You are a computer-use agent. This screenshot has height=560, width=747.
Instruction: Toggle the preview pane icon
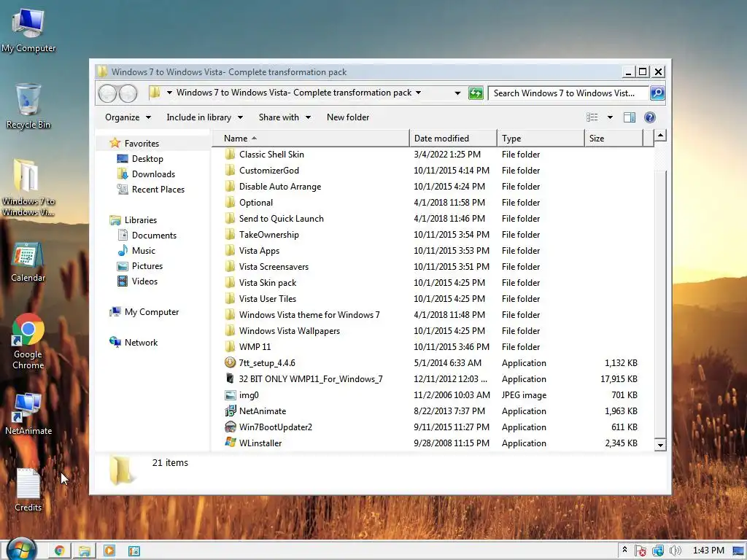pyautogui.click(x=630, y=117)
